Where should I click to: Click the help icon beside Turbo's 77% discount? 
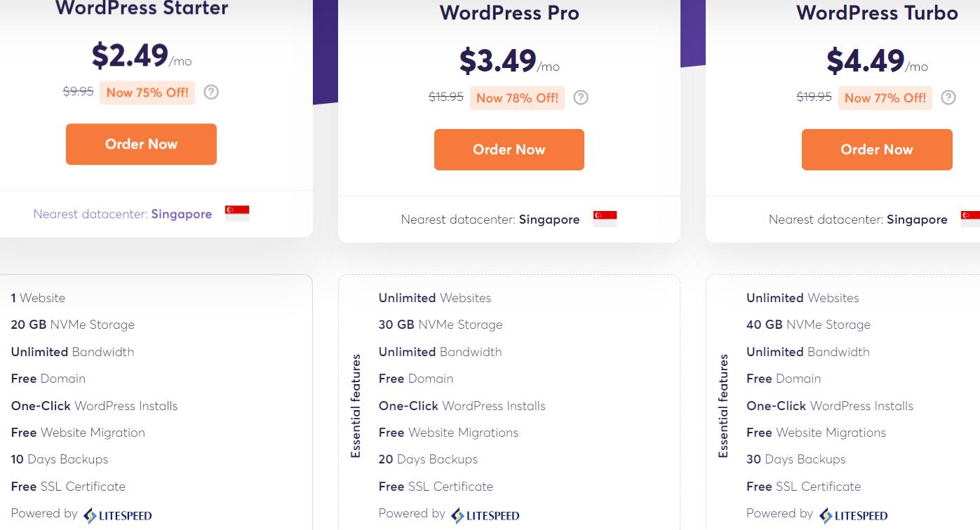point(948,97)
